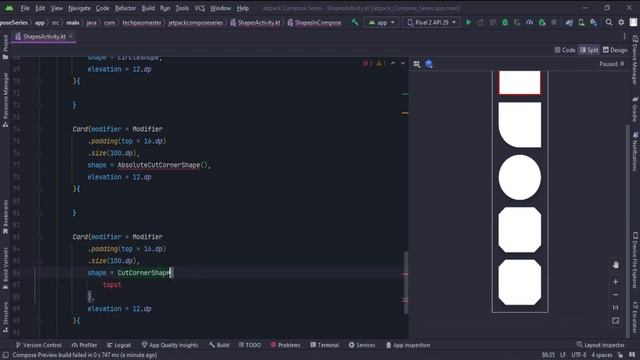Viewport: 640px width, 360px height.
Task: Go to next highlighted error arrow
Action: coord(403,63)
